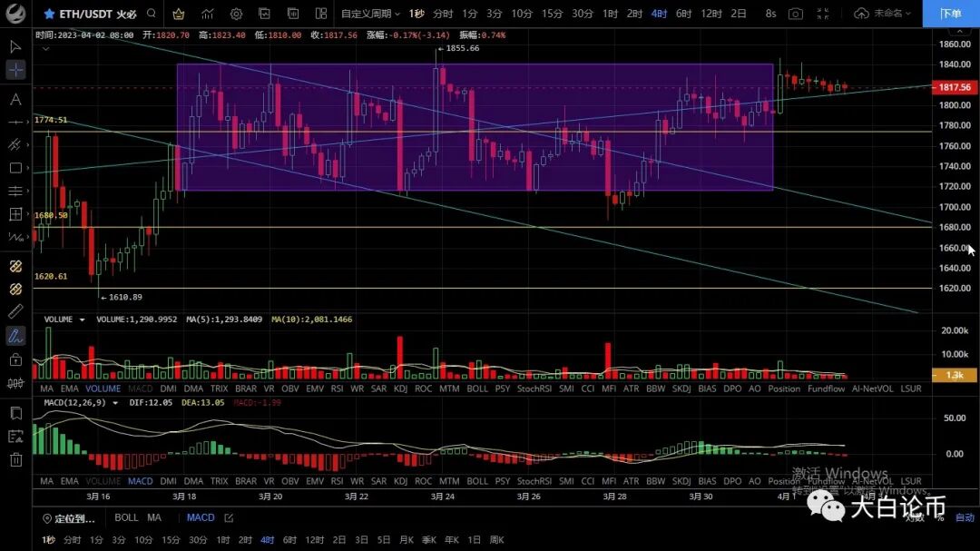
Task: Open the VOLUME indicator dropdown arrow
Action: [x=82, y=320]
